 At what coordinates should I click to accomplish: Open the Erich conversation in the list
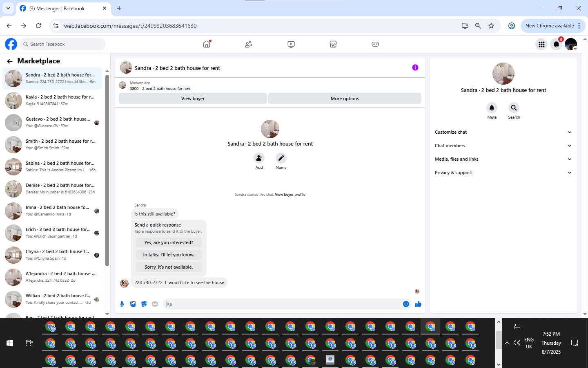pyautogui.click(x=52, y=233)
